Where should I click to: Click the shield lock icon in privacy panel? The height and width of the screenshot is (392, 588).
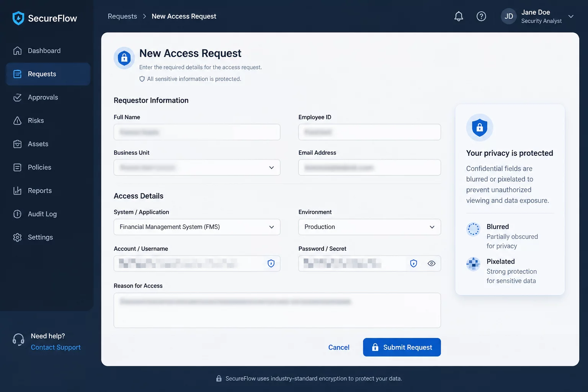pos(480,127)
